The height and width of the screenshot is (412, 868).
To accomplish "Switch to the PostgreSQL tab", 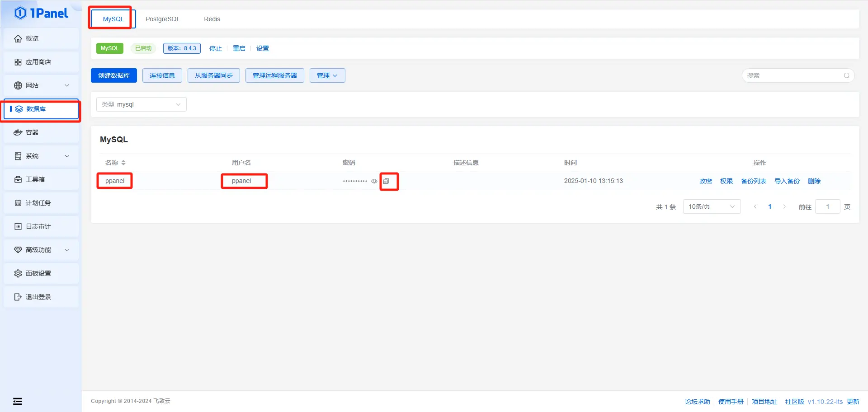I will tap(163, 19).
